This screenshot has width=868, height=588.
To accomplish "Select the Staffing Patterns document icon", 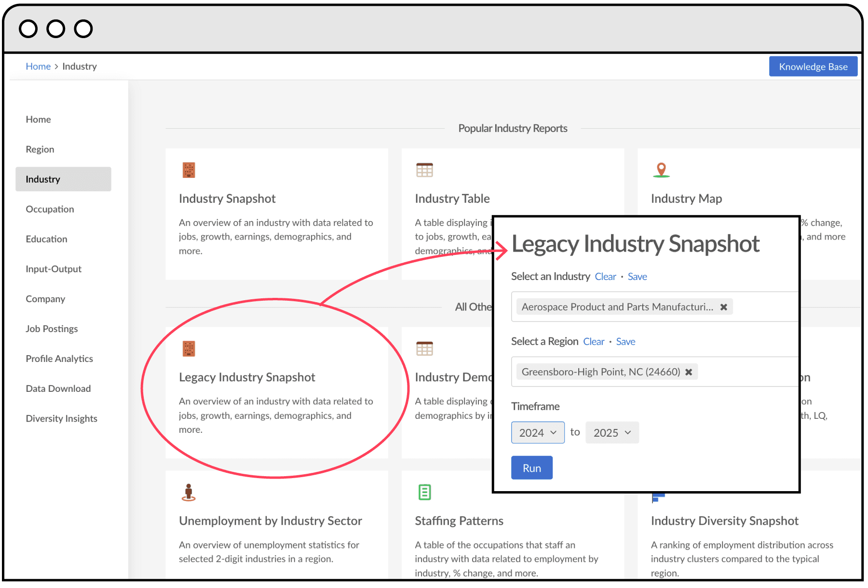I will pos(424,492).
